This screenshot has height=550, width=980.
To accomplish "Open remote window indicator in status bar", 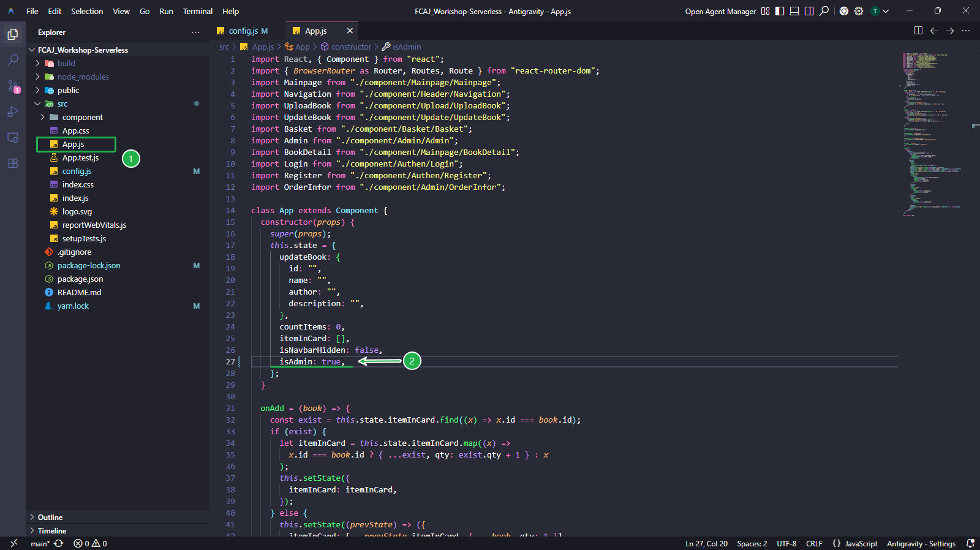I will pyautogui.click(x=13, y=543).
